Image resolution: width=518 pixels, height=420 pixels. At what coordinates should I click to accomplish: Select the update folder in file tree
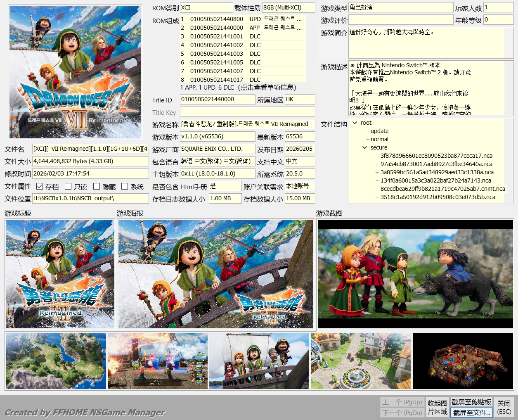pyautogui.click(x=379, y=131)
